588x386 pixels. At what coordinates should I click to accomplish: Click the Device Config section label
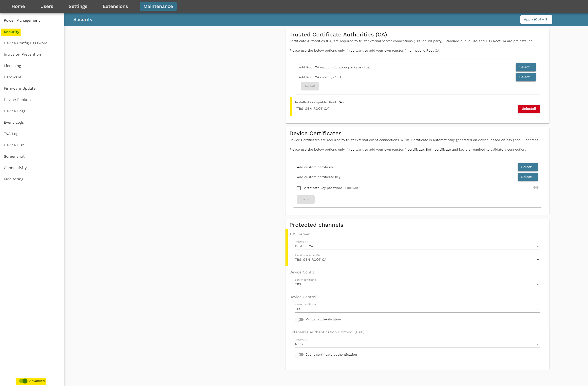pyautogui.click(x=302, y=272)
